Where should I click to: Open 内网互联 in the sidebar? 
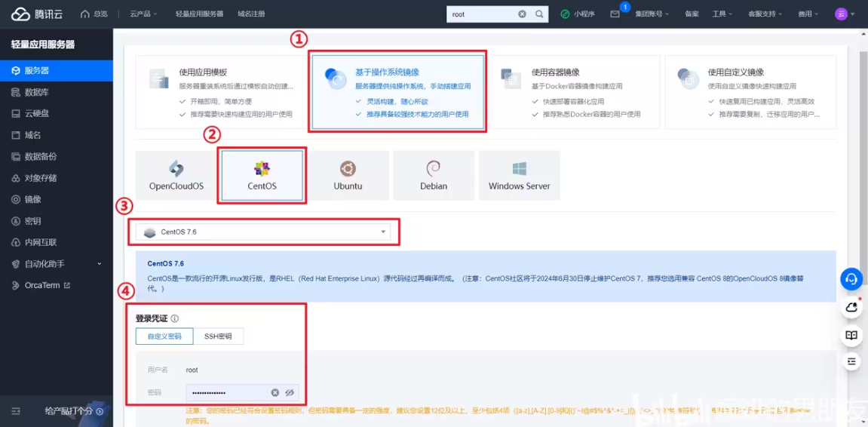point(57,243)
